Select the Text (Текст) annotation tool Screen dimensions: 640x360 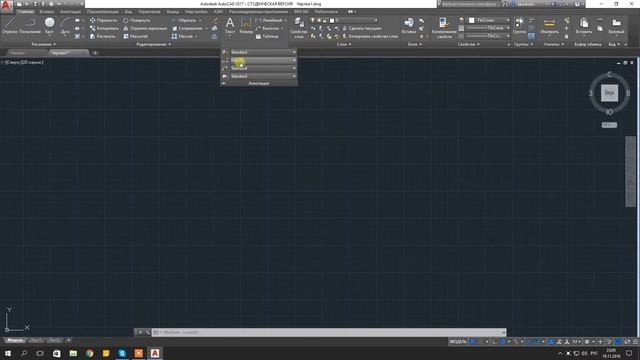pyautogui.click(x=230, y=26)
